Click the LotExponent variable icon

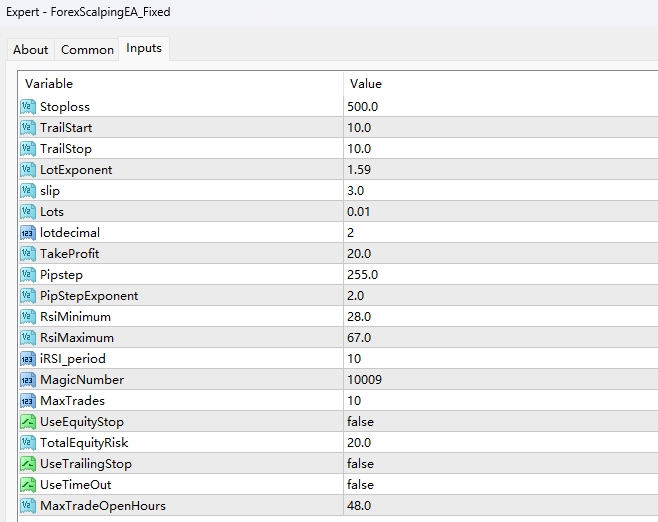click(28, 170)
